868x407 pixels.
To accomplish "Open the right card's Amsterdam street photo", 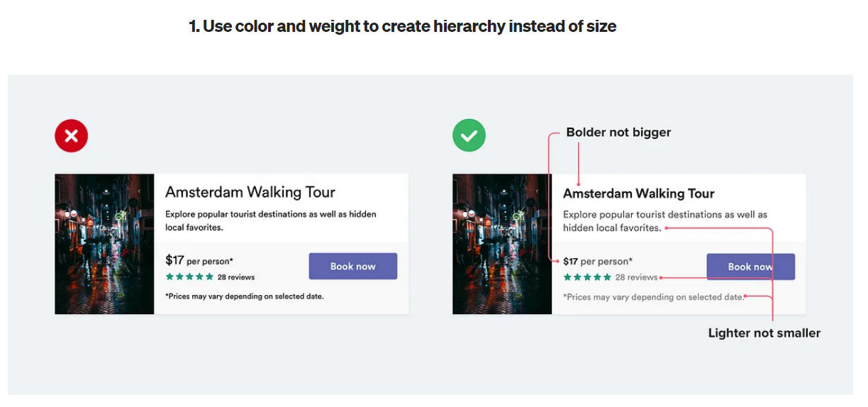I will (x=502, y=244).
